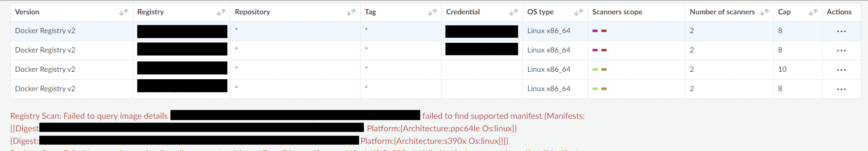Click the Actions column header

point(839,12)
